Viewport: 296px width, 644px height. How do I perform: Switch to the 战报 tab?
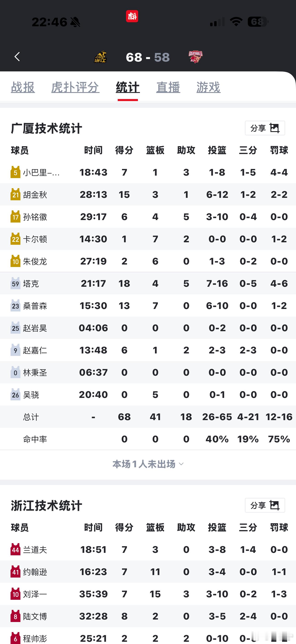click(x=23, y=87)
